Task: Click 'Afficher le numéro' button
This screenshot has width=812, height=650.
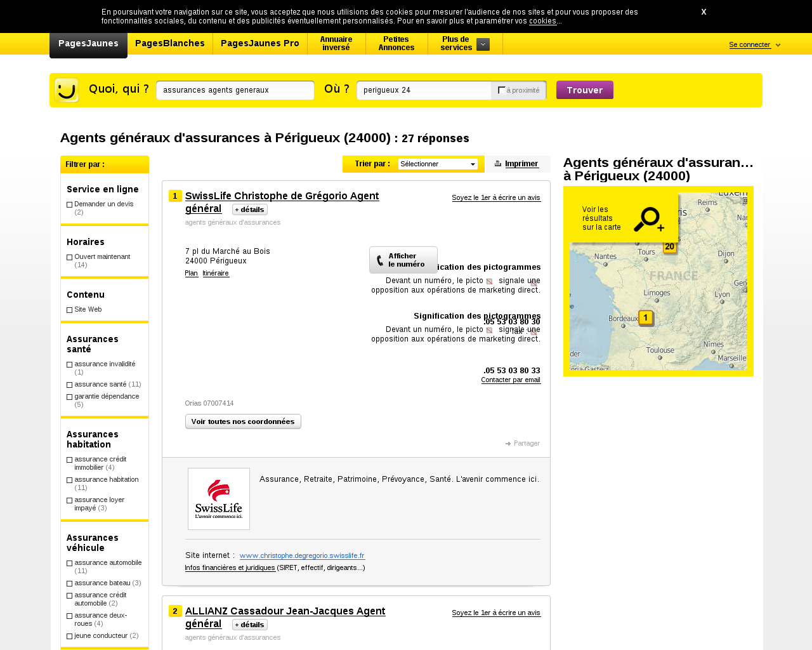Action: pyautogui.click(x=403, y=260)
